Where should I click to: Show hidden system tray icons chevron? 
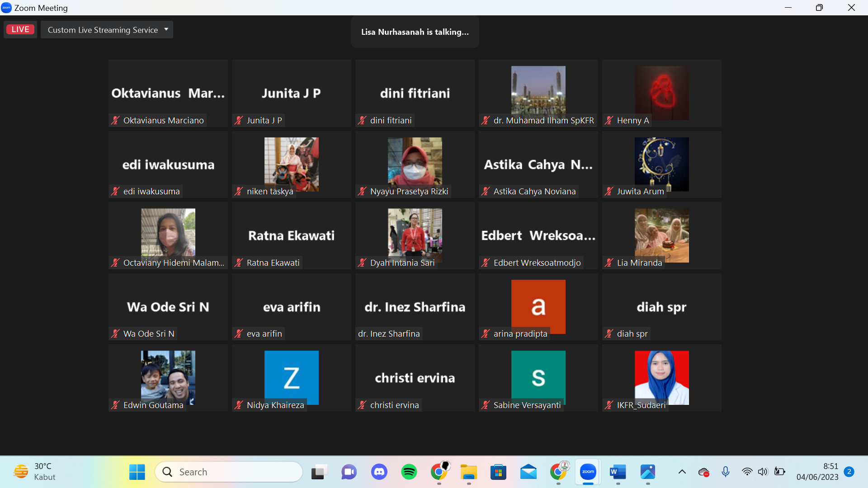point(682,472)
